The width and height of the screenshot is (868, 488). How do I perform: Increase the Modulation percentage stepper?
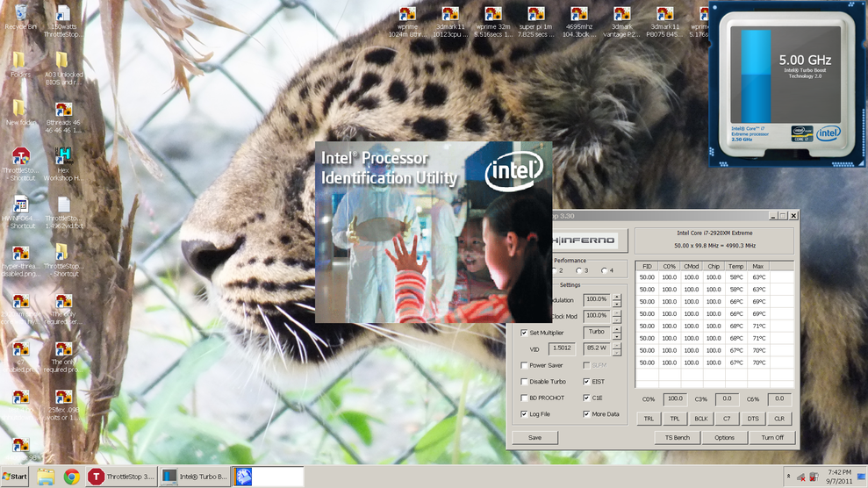[617, 298]
